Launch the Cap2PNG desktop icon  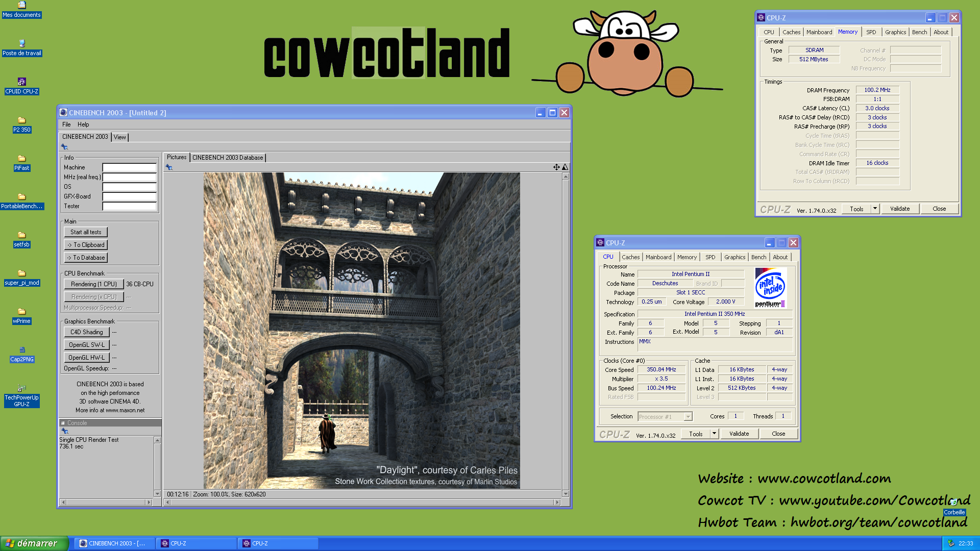coord(21,354)
